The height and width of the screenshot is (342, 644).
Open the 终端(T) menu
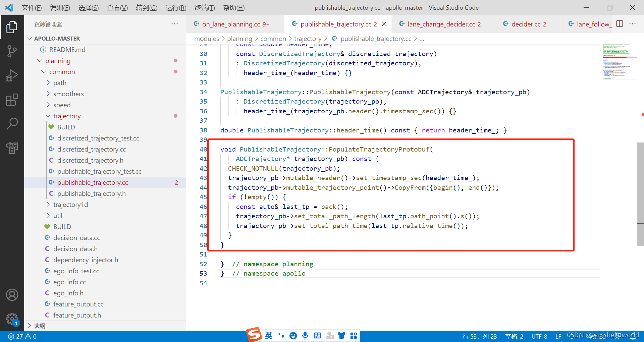pyautogui.click(x=205, y=7)
